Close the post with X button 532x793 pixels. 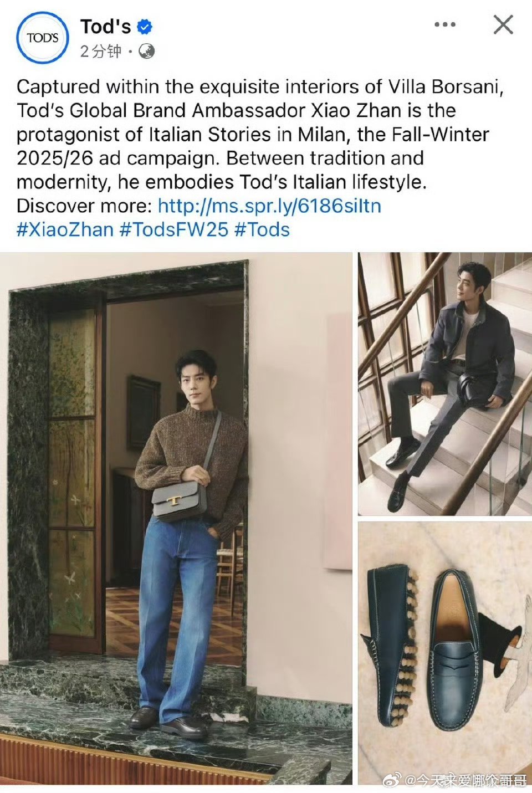[x=503, y=25]
